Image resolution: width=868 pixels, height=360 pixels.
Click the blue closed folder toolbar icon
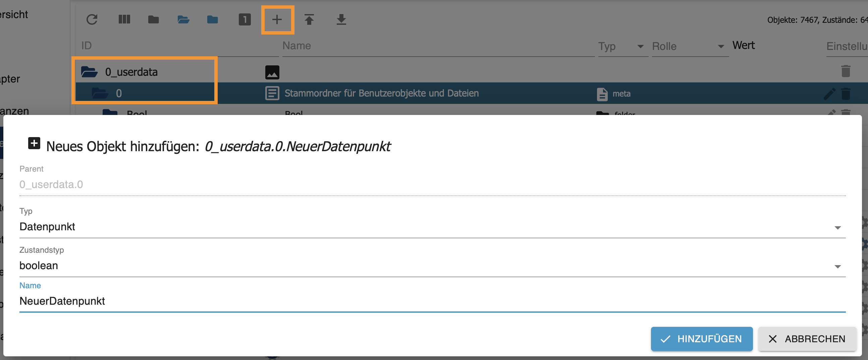click(x=212, y=19)
